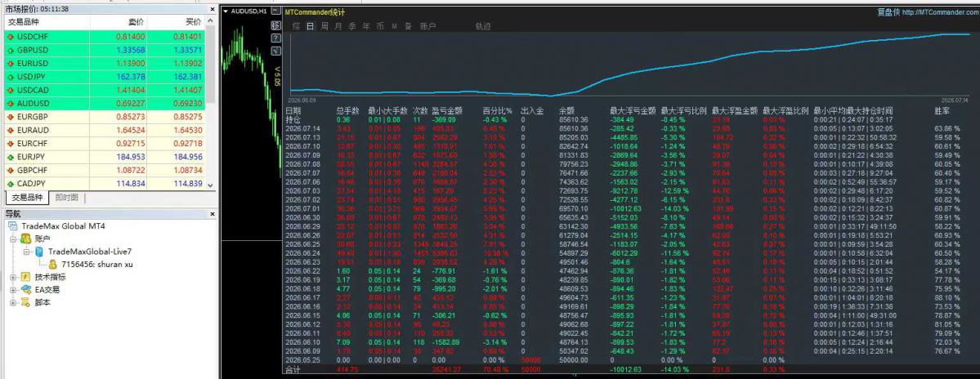This screenshot has height=379, width=980.
Task: Click the refresh-style icon below the minus icon
Action: (275, 25)
